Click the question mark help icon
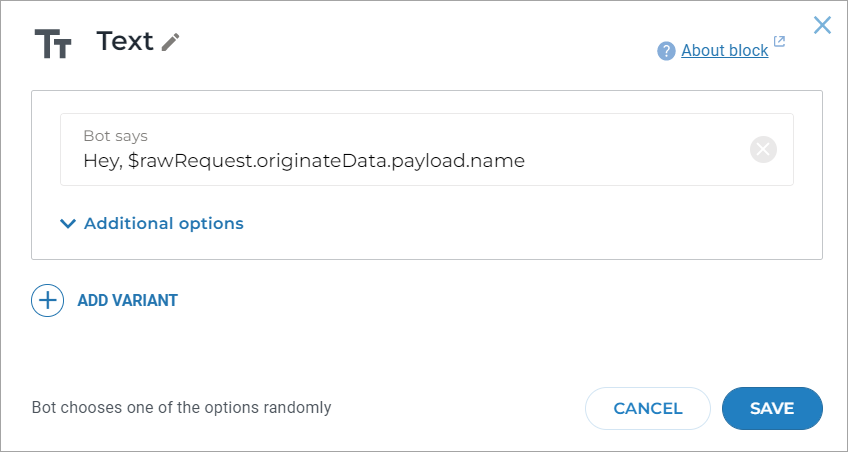The width and height of the screenshot is (848, 452). click(x=666, y=51)
